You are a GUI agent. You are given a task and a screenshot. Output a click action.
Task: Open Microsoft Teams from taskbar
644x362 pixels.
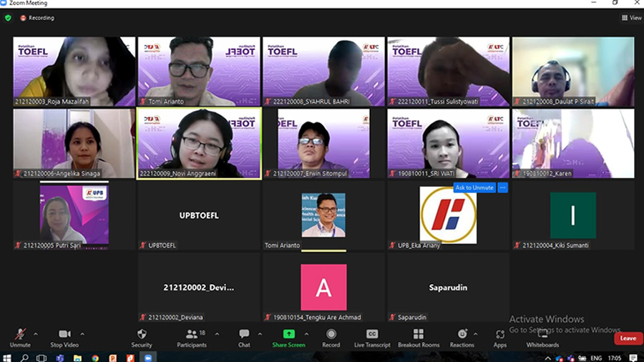[x=60, y=358]
